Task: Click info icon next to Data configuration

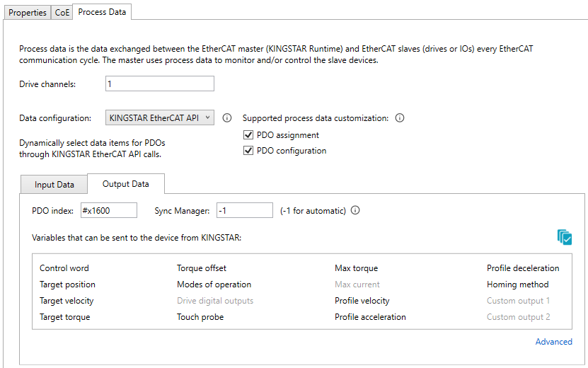Action: click(227, 118)
